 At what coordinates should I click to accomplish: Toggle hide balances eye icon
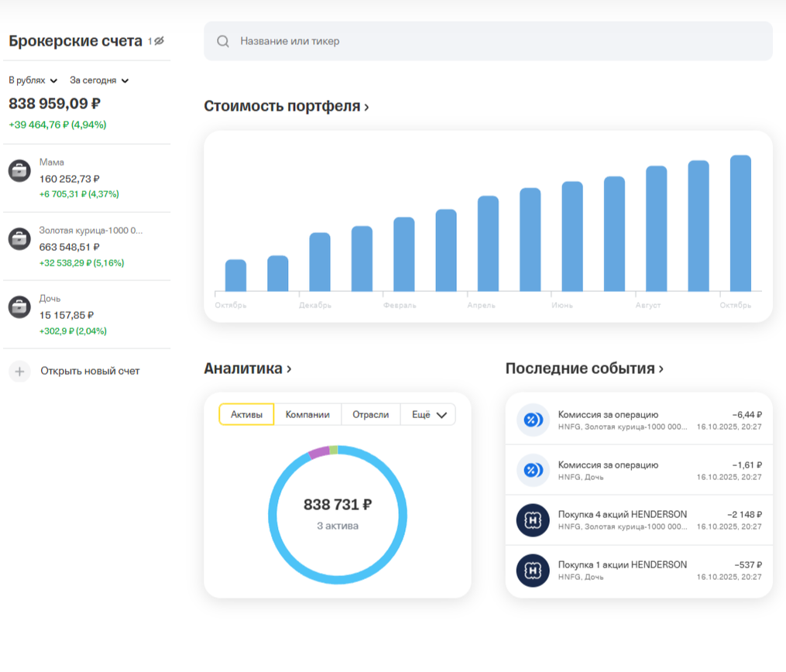(159, 41)
